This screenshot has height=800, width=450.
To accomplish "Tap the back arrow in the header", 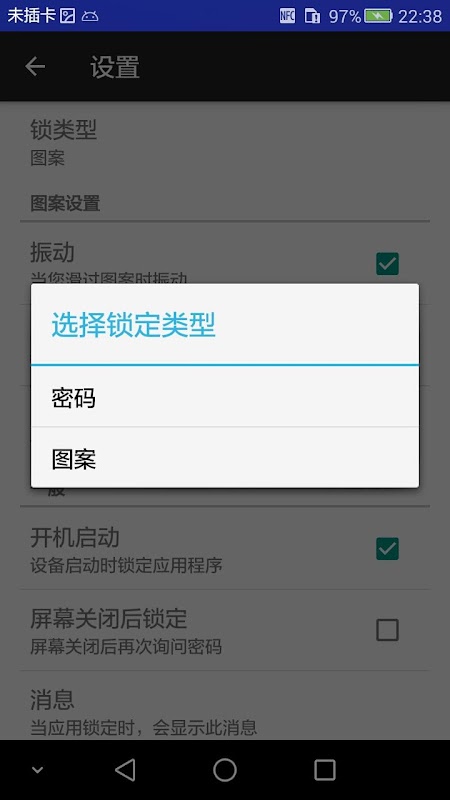I will 35,66.
